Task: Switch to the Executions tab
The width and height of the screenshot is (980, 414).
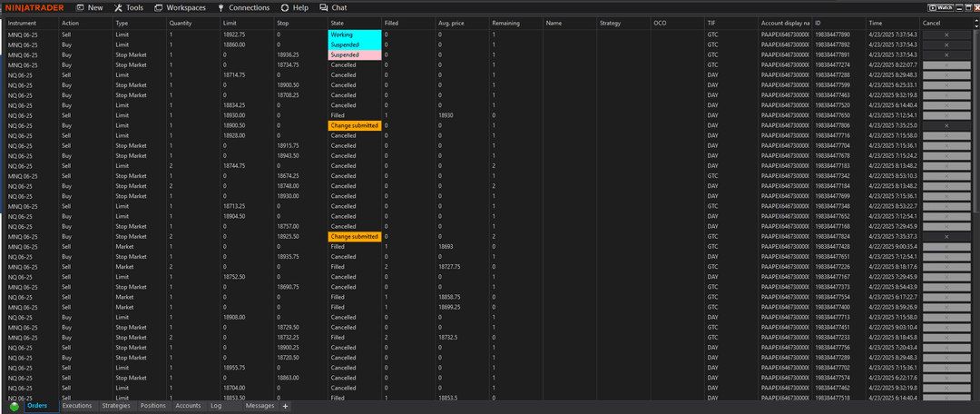Action: tap(77, 406)
